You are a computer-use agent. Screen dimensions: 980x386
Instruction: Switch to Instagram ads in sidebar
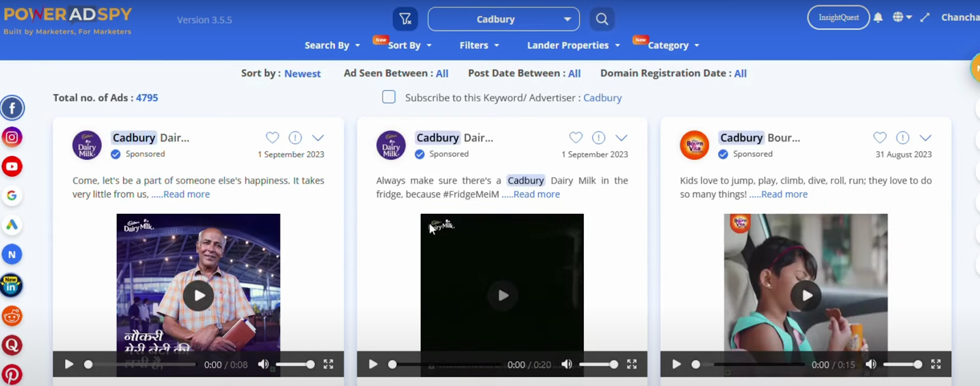pyautogui.click(x=12, y=137)
